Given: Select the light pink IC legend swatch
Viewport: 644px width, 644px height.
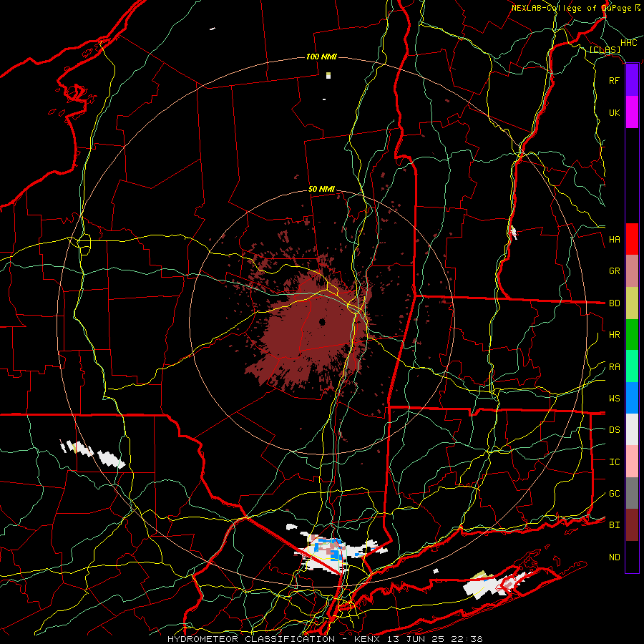Looking at the screenshot, I should (632, 462).
